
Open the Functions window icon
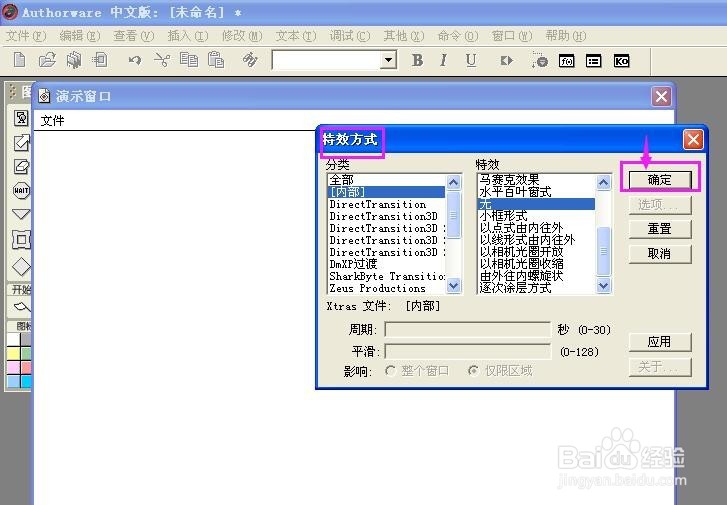(567, 61)
